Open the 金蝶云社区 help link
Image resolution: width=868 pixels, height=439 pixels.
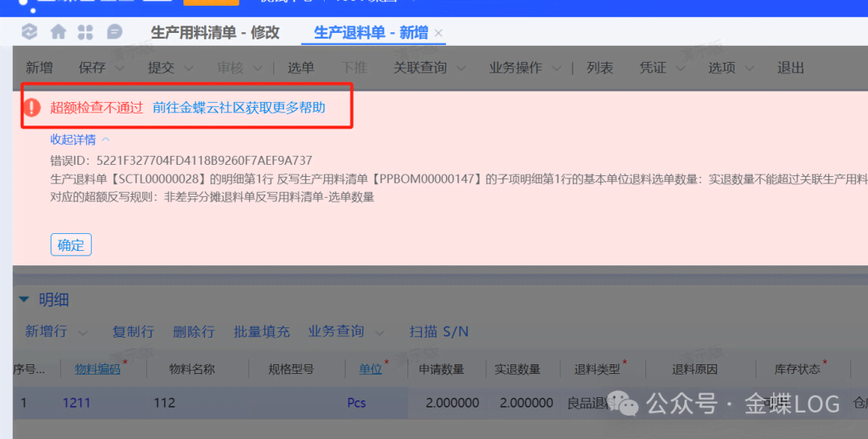click(239, 108)
